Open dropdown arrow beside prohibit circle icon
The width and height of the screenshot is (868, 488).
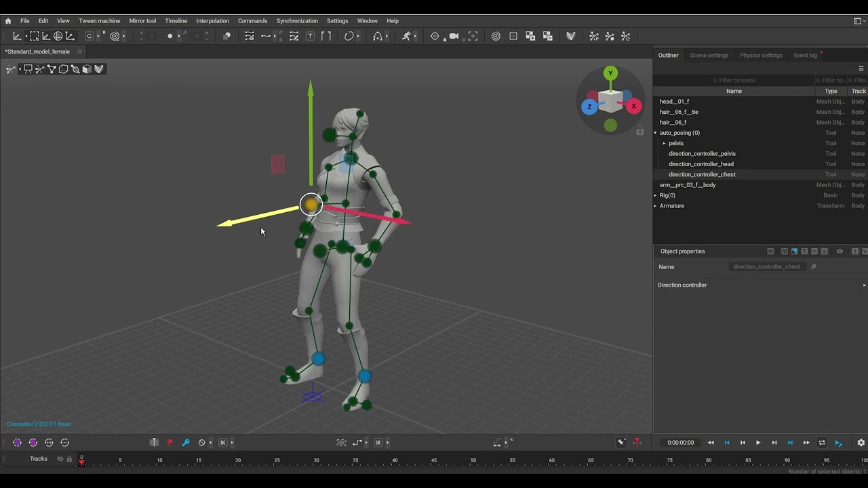(x=211, y=443)
